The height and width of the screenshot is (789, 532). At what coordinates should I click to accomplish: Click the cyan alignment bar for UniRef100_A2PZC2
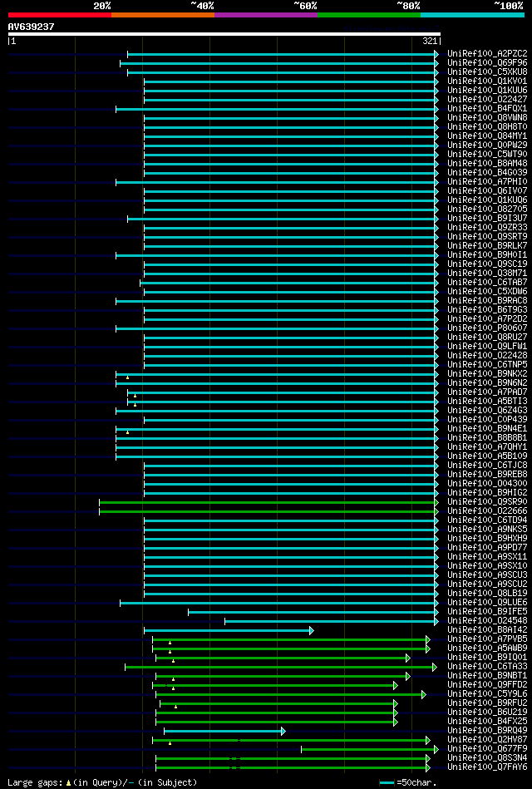281,54
